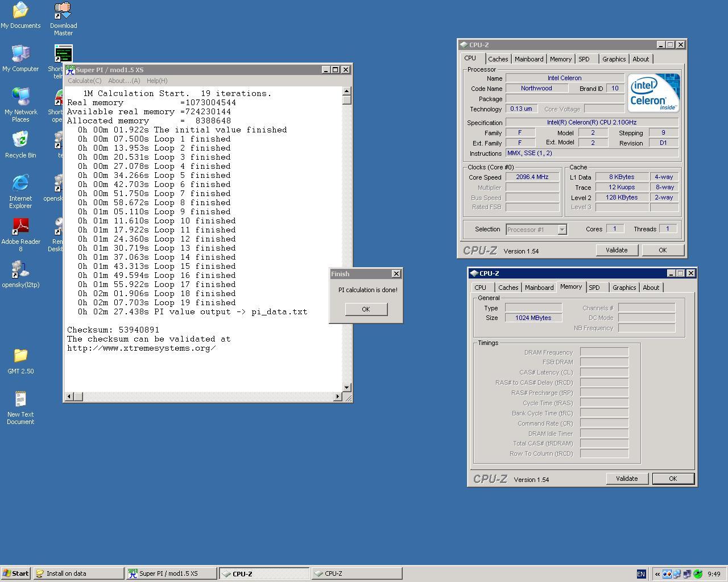Click OK in lower CPU-Z Memory window
The height and width of the screenshot is (582, 728).
pyautogui.click(x=673, y=479)
